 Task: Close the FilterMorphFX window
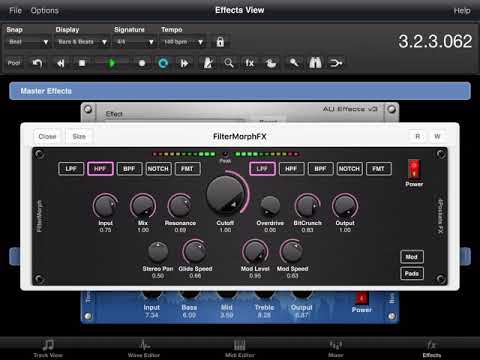click(x=47, y=136)
